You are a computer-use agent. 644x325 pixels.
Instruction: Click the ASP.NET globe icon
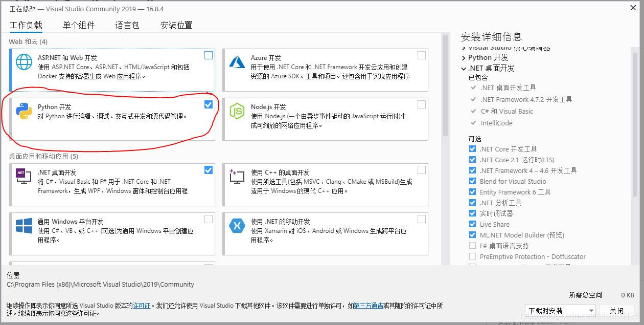tap(24, 62)
